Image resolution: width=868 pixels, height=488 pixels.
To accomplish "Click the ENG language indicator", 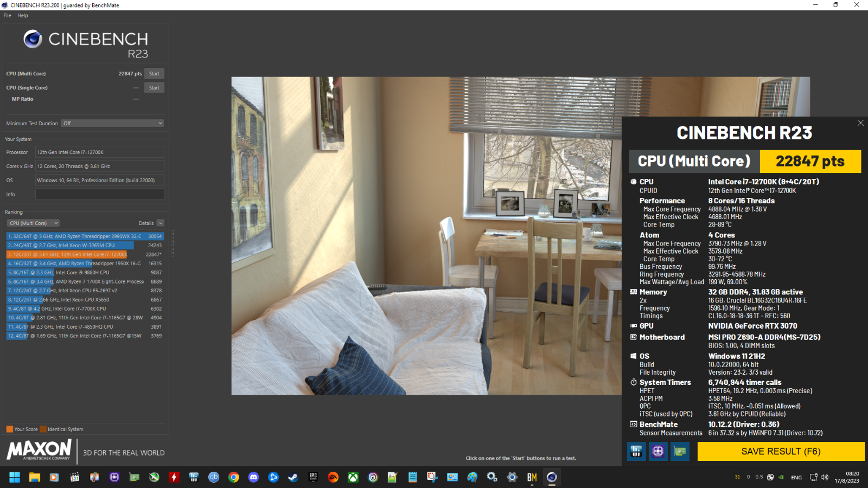I will tap(796, 477).
